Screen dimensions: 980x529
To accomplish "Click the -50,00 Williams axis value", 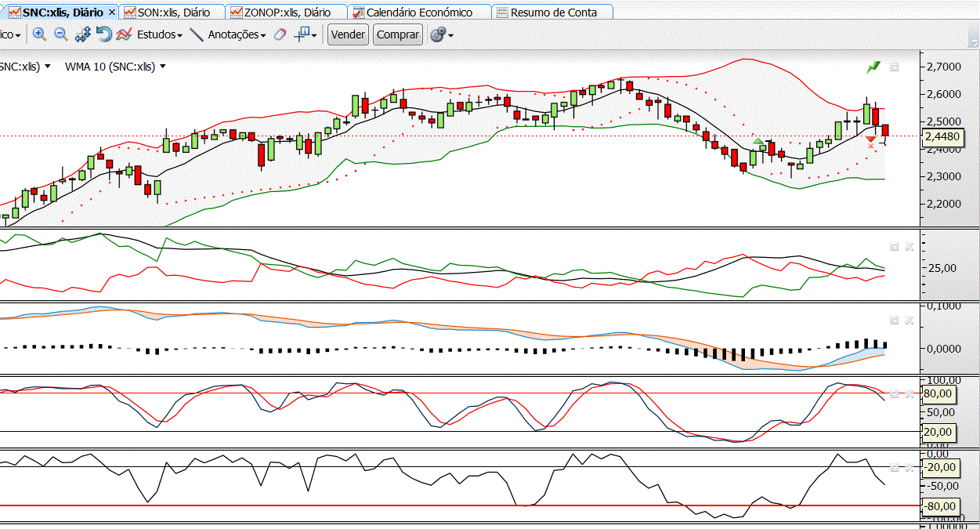I will [942, 487].
